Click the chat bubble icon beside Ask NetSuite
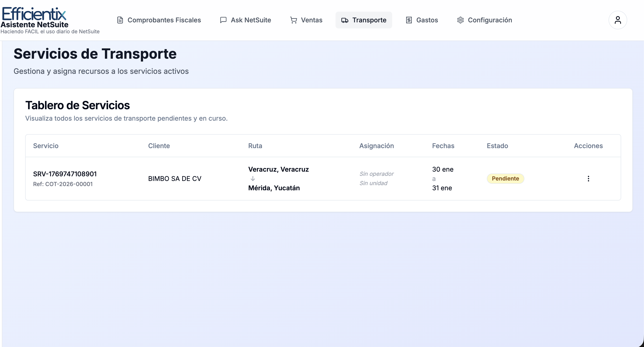This screenshot has width=644, height=347. click(223, 20)
